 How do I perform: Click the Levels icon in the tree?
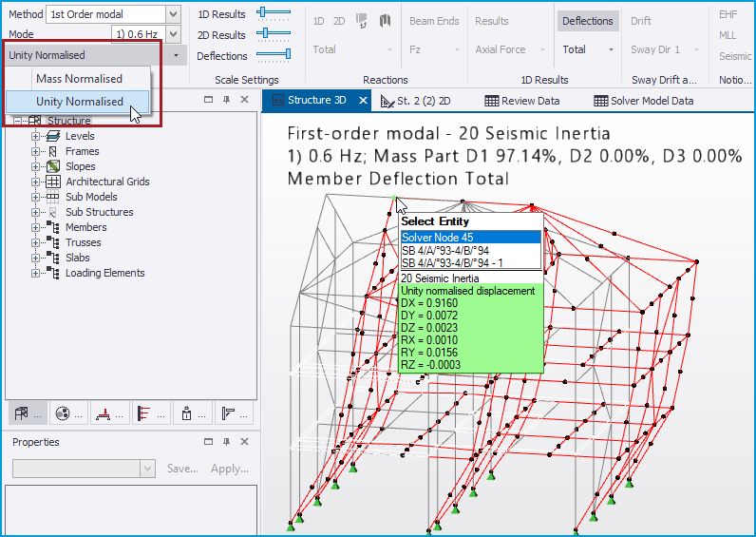53,136
